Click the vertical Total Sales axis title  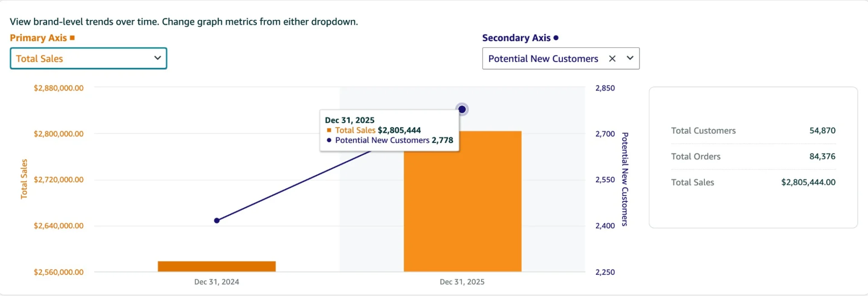pos(24,179)
